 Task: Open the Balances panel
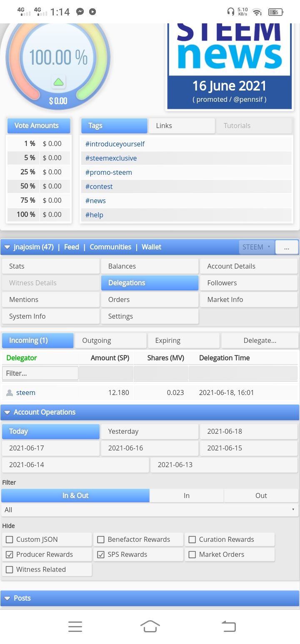[x=150, y=266]
